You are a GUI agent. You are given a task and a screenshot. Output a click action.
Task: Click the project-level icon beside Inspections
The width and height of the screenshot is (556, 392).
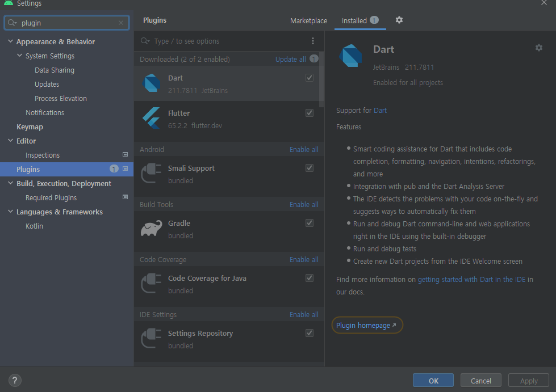(x=125, y=154)
